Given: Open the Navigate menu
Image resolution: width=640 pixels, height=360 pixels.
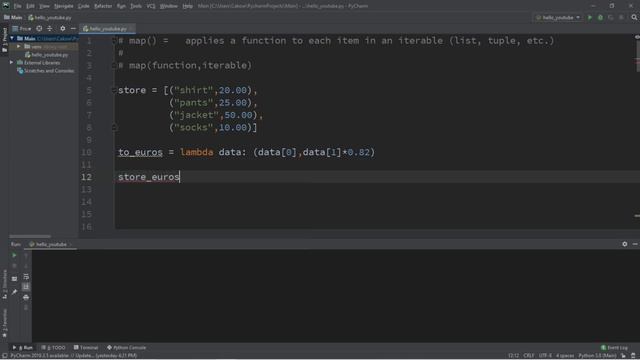Looking at the screenshot, I should [64, 6].
